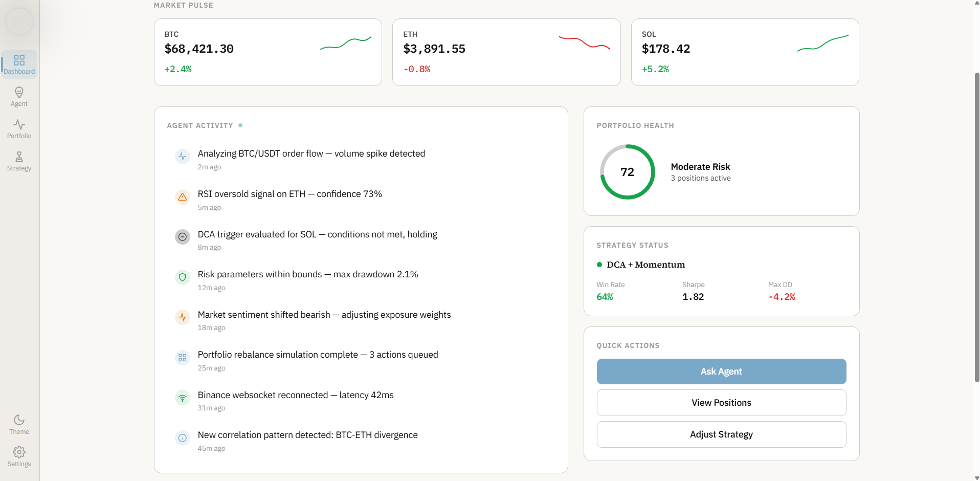This screenshot has width=980, height=481.
Task: Click the sentiment icon on bearish shift entry
Action: pos(183,317)
